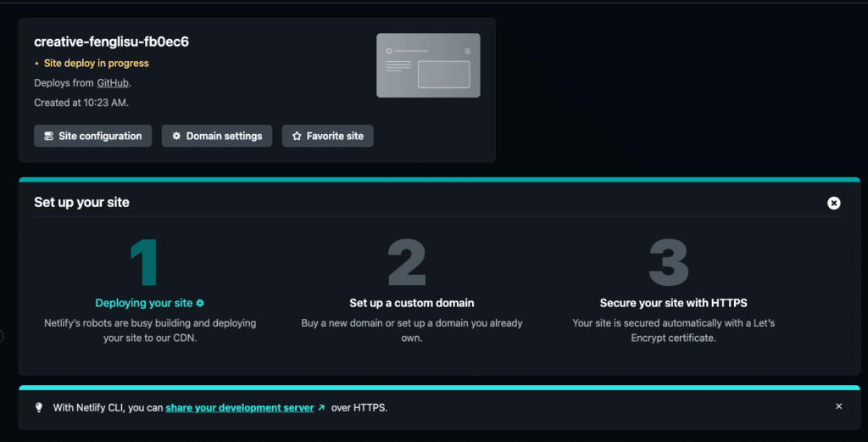Click the large step number 3
This screenshot has width=868, height=442.
tap(669, 262)
